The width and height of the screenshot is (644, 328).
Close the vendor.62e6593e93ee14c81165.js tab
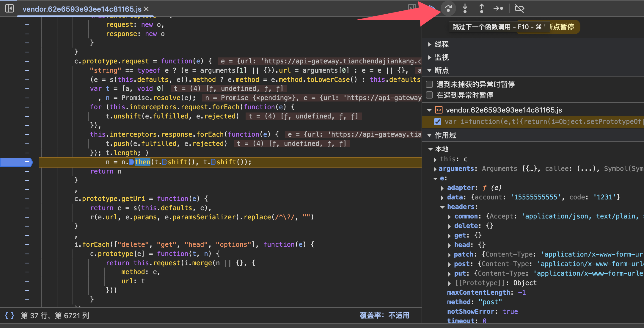(147, 9)
